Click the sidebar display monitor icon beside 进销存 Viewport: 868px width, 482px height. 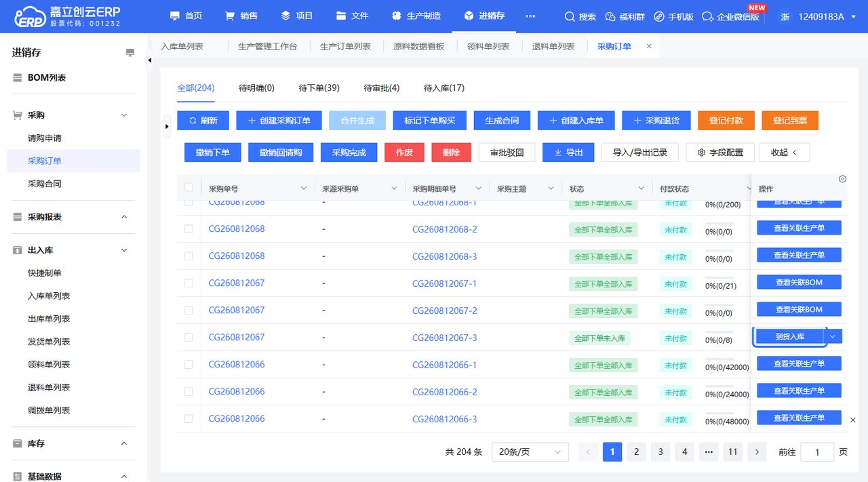(x=130, y=53)
